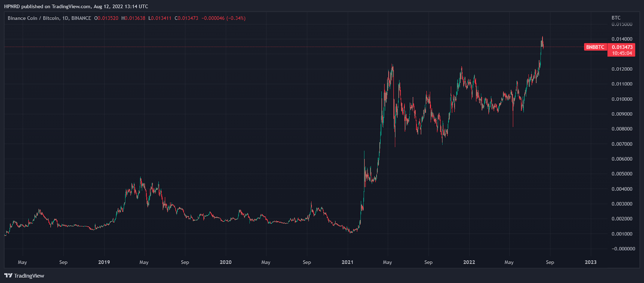Click the 10:45:04 bar countdown timer
Image resolution: width=644 pixels, height=283 pixels.
[x=622, y=53]
